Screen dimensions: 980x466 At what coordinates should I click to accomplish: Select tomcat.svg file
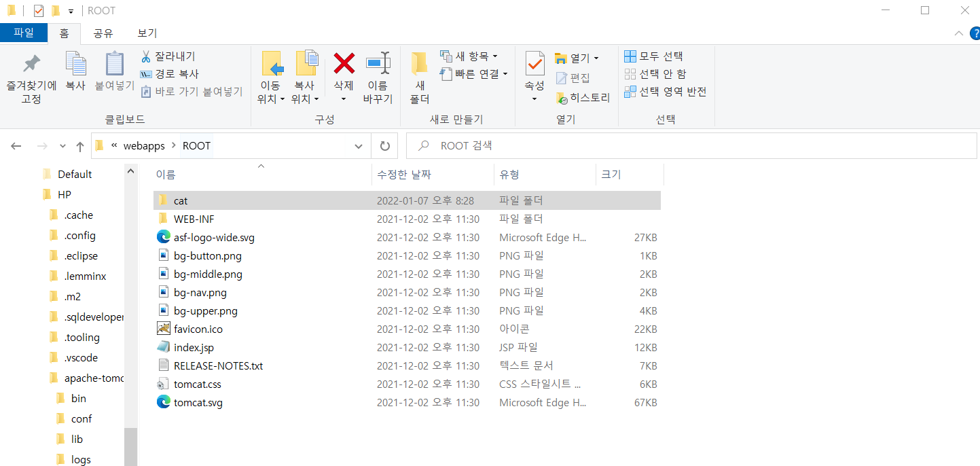pos(407,402)
